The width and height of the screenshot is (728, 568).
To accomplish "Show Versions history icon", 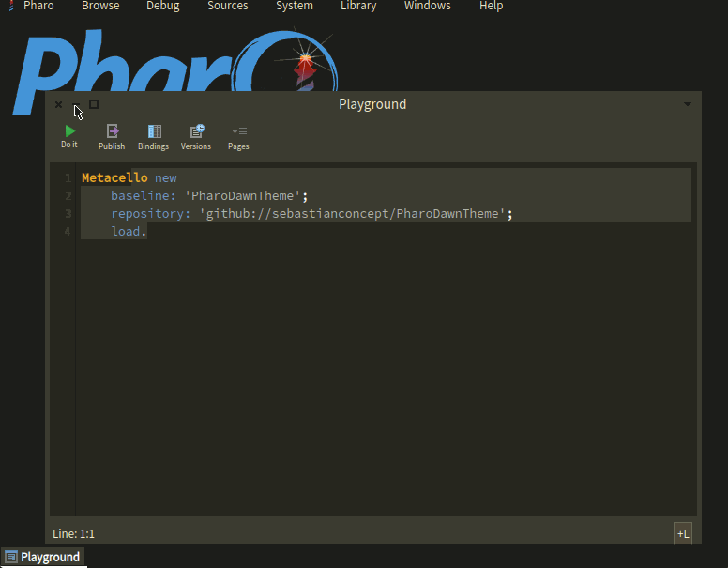I will coord(196,137).
